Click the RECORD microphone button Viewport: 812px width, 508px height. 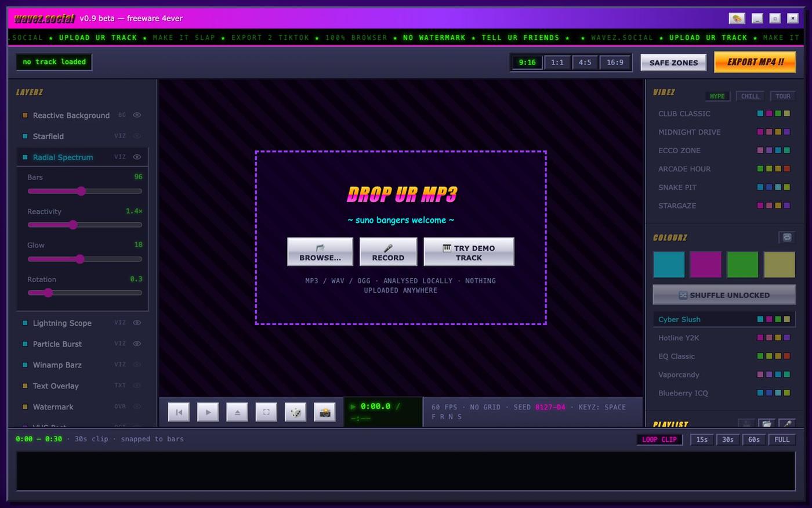[388, 252]
